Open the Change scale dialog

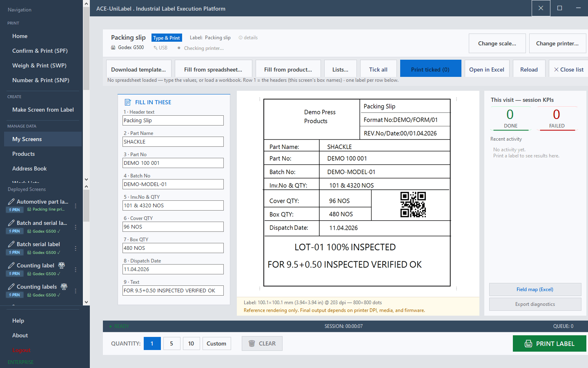[497, 43]
